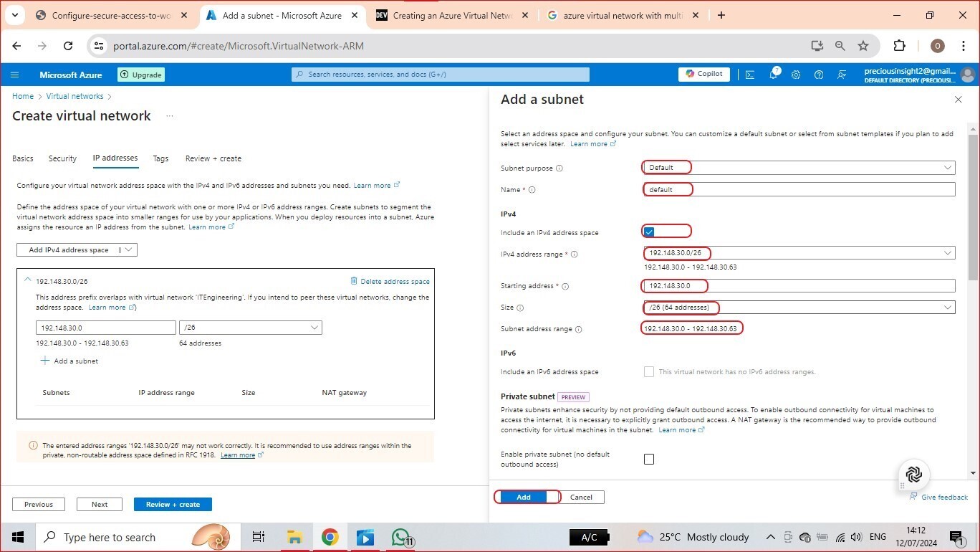This screenshot has height=552, width=980.
Task: Open Chrome's zoom magnifier icon
Action: [x=840, y=46]
